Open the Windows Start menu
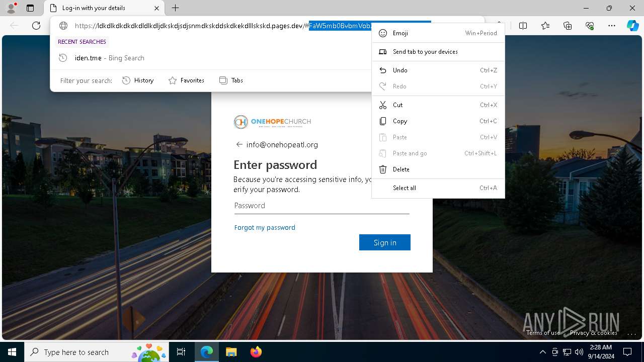The height and width of the screenshot is (362, 644). pos(12,352)
